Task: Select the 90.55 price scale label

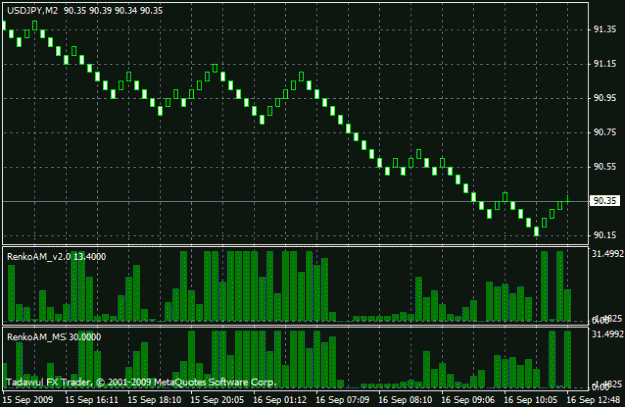Action: pyautogui.click(x=605, y=167)
